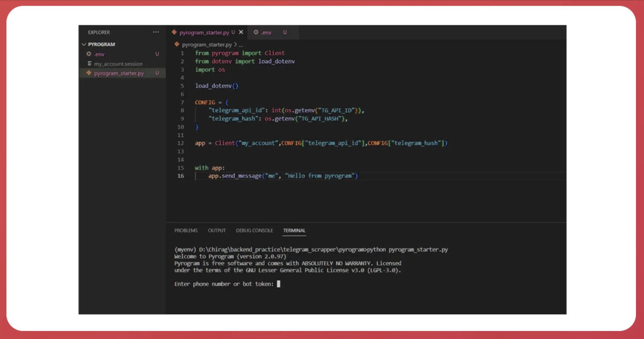Viewport: 644px width, 339px height.
Task: Click the gear icon beside .env in Explorer
Action: [x=89, y=54]
